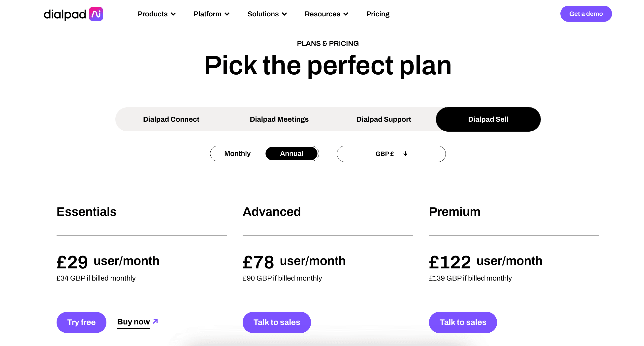The width and height of the screenshot is (644, 346).
Task: Open the GBP £ currency dropdown
Action: [x=391, y=154]
